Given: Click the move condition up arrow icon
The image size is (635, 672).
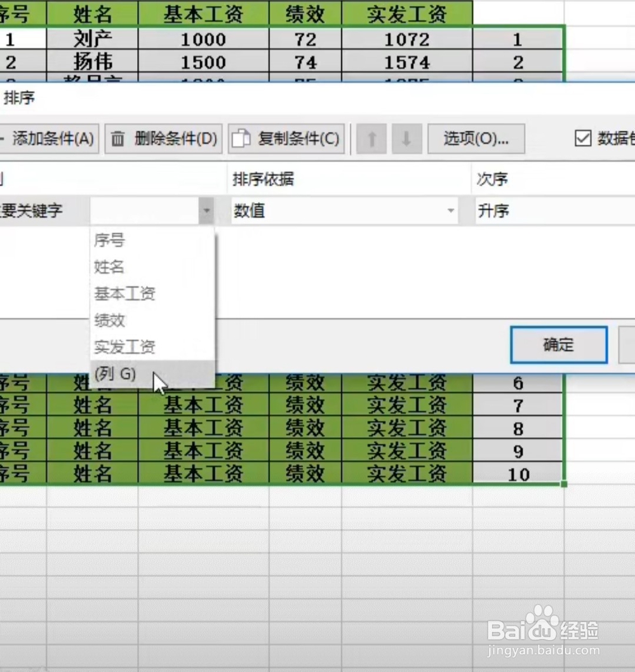Looking at the screenshot, I should pyautogui.click(x=371, y=138).
